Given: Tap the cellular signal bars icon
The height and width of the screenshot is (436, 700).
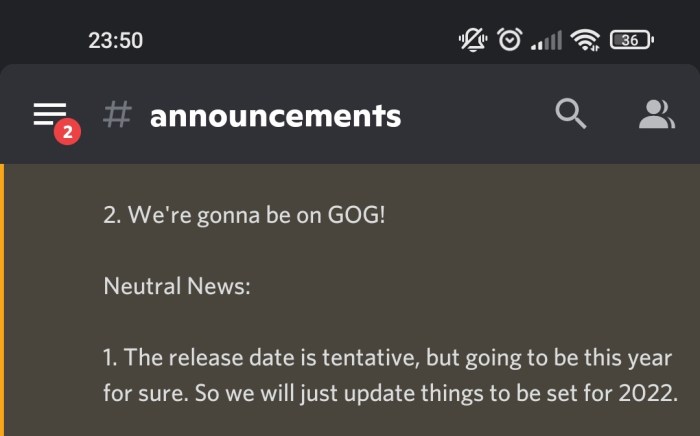Looking at the screenshot, I should coord(546,41).
